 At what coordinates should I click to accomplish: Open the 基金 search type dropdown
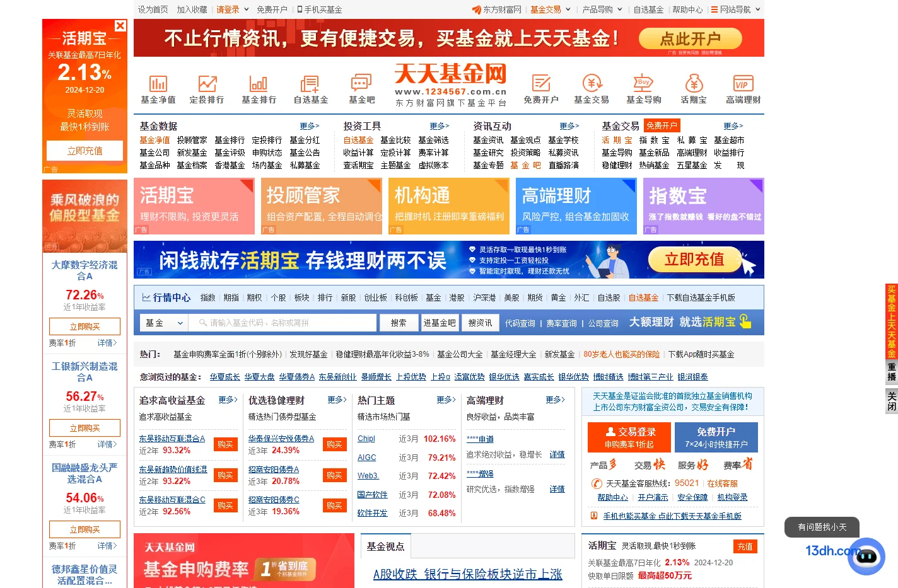pyautogui.click(x=164, y=323)
